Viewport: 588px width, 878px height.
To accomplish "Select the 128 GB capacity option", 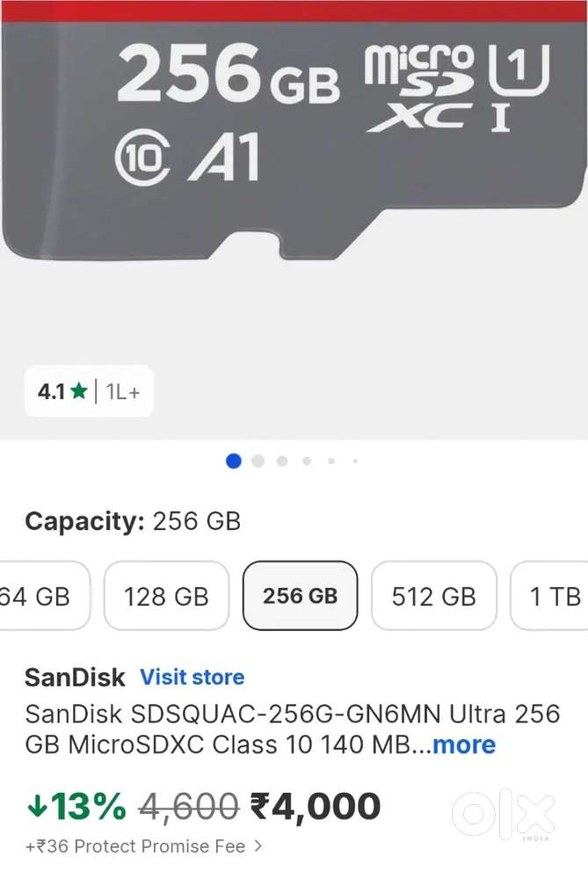I will [x=166, y=596].
